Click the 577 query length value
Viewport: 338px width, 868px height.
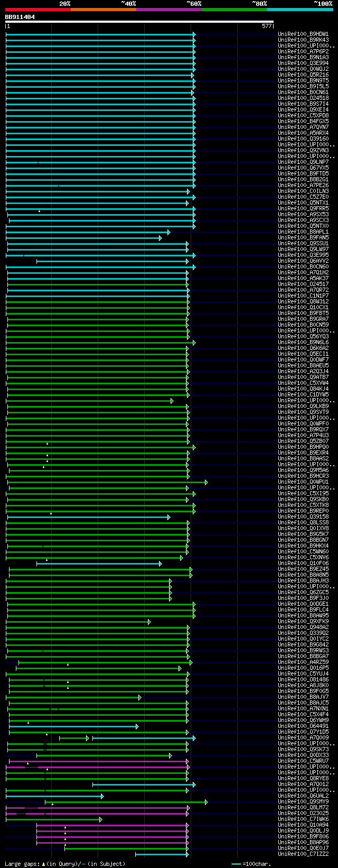tap(267, 26)
